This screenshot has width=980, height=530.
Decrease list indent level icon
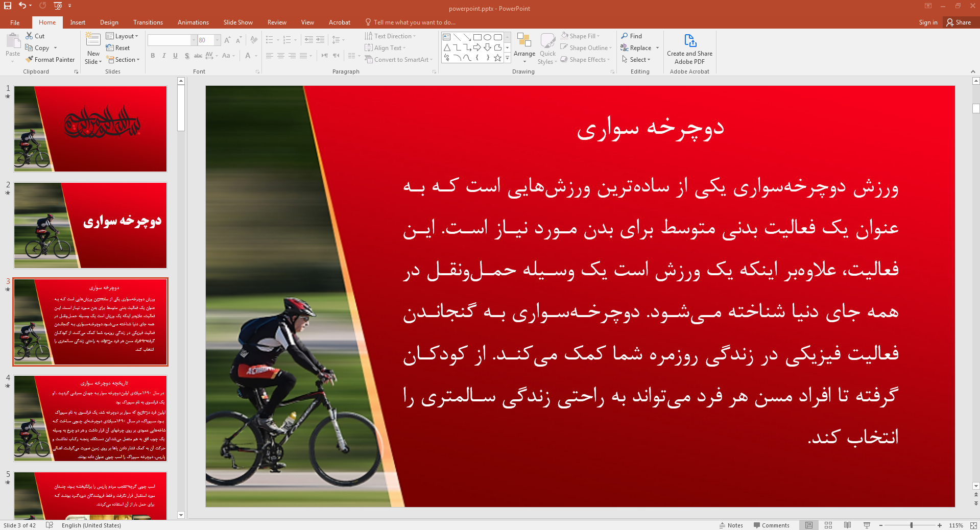pyautogui.click(x=308, y=40)
